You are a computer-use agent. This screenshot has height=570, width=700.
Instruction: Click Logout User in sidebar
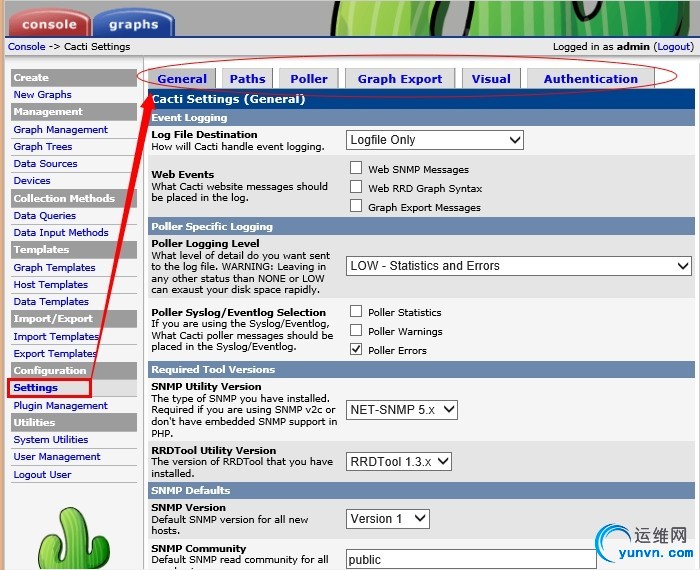[42, 474]
